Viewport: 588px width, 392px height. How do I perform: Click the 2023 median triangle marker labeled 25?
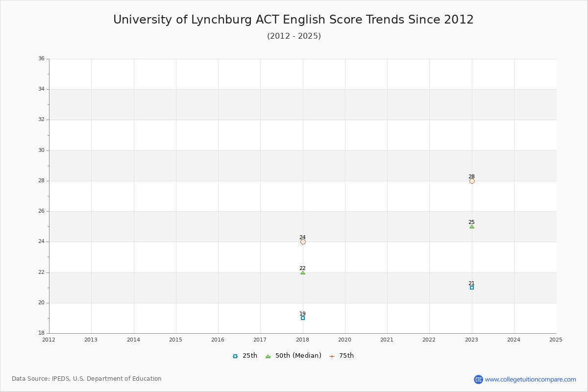(x=472, y=226)
